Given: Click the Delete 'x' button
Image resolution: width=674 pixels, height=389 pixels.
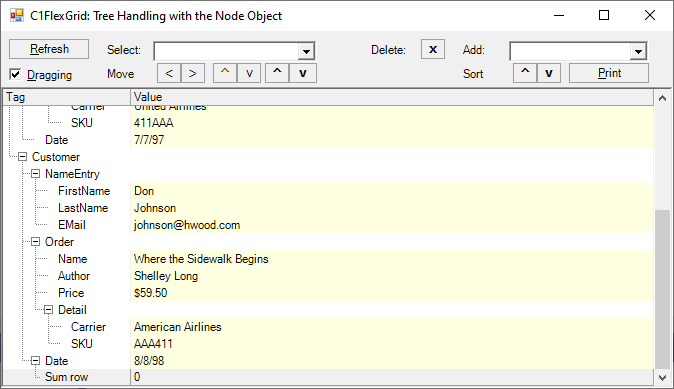Looking at the screenshot, I should point(433,49).
